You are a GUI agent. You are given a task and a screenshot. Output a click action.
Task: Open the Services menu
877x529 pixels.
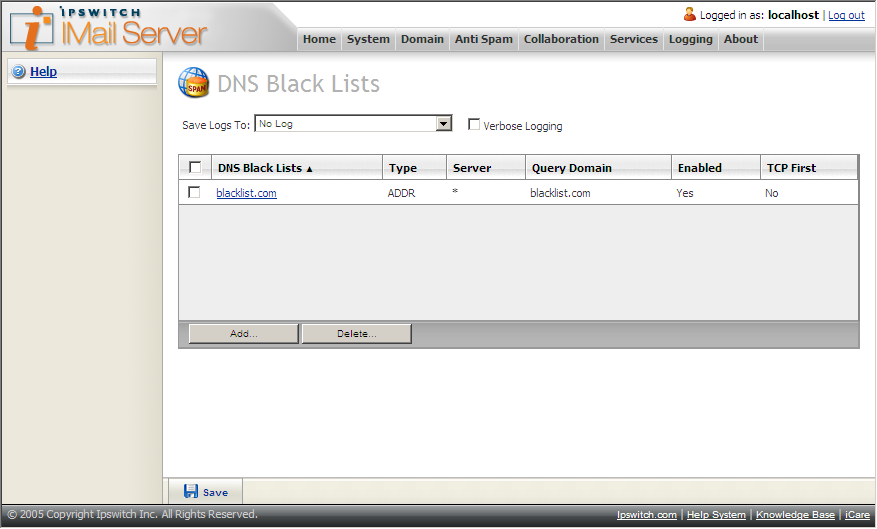634,39
